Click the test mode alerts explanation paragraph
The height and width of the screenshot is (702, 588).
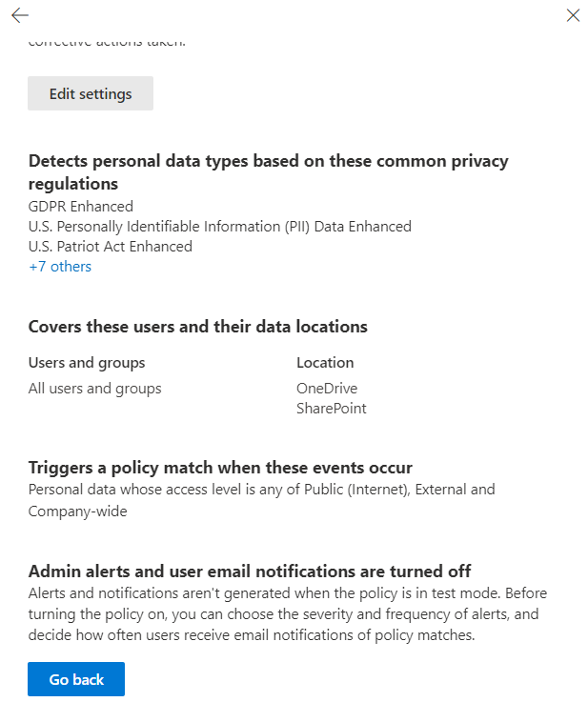(x=288, y=614)
